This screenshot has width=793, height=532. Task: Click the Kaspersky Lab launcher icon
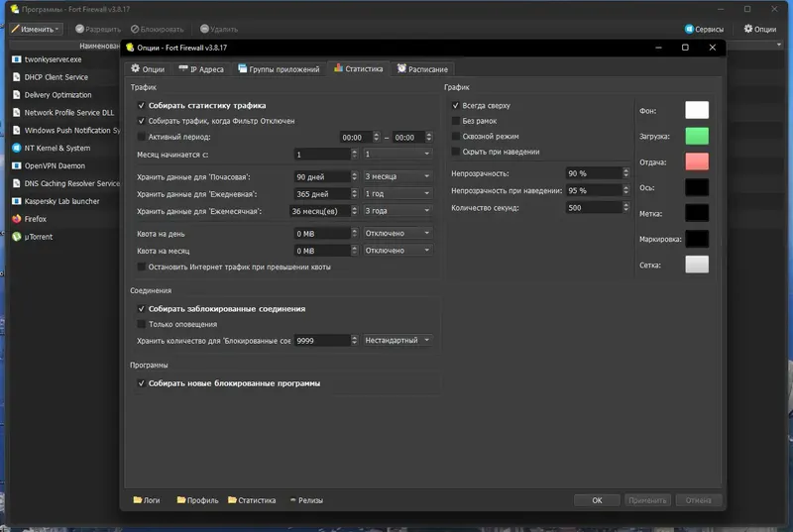16,201
